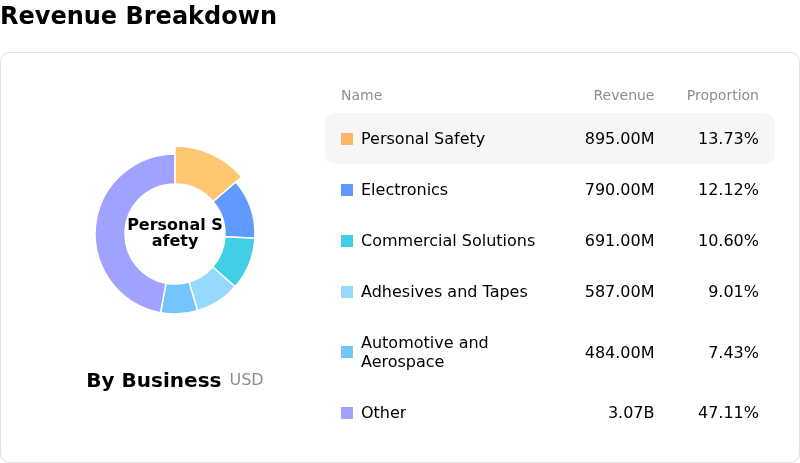800x463 pixels.
Task: Select the Personal Safety row label
Action: 422,139
